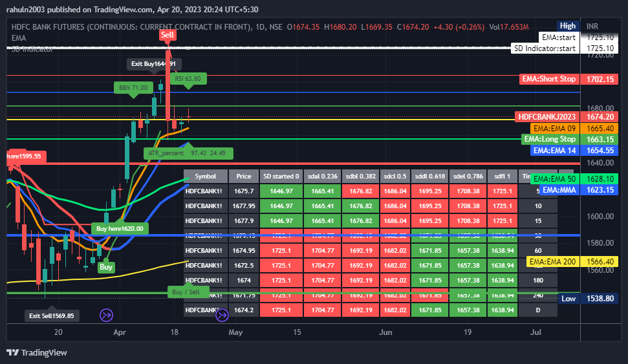Select the EMA:MMA label

coord(559,190)
